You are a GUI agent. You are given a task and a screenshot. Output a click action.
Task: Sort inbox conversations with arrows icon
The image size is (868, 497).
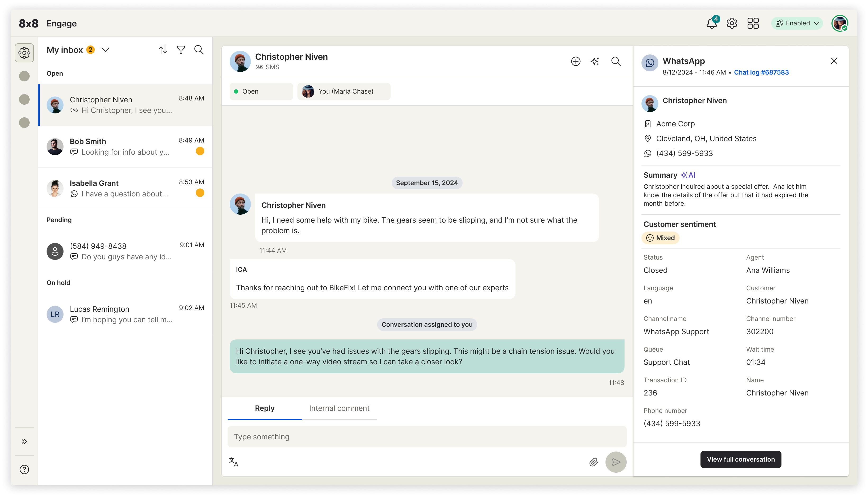pos(163,50)
